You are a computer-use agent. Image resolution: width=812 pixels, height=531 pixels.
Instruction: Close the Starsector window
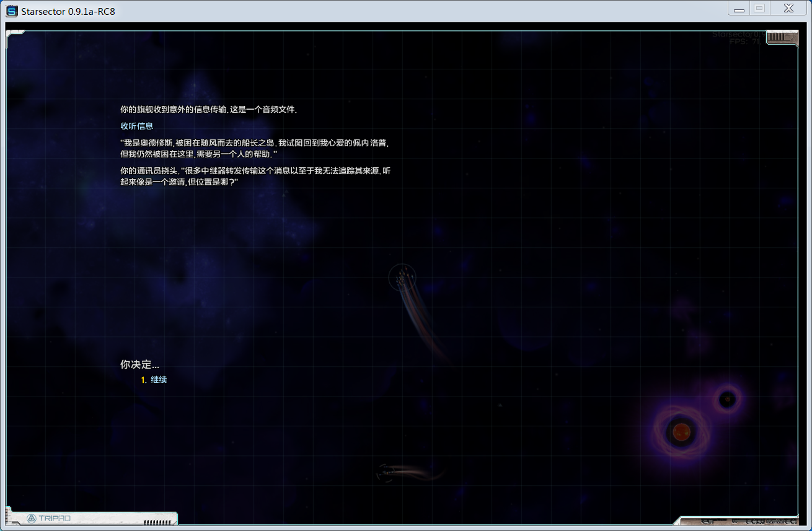coord(788,9)
